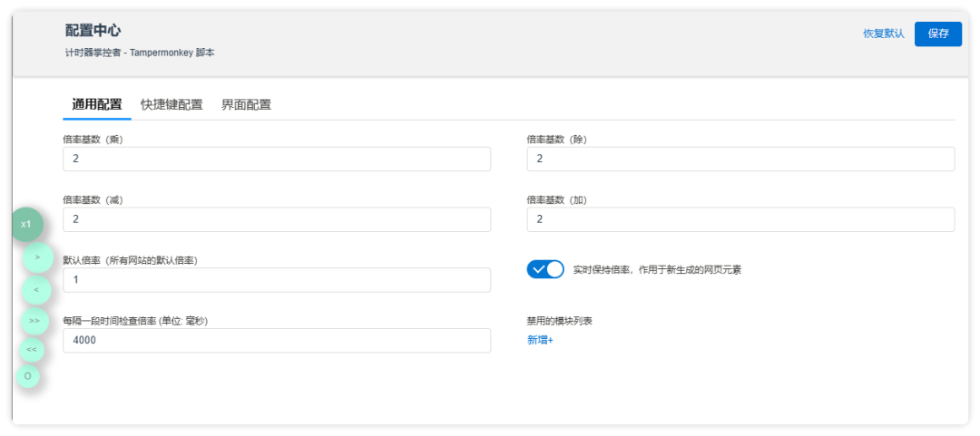Click the 默认倍率 input field
This screenshot has height=436, width=980.
(x=277, y=280)
